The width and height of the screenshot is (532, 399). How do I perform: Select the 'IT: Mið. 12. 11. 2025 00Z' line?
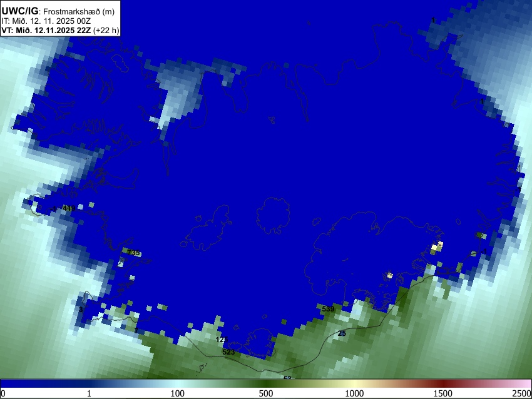tap(46, 21)
